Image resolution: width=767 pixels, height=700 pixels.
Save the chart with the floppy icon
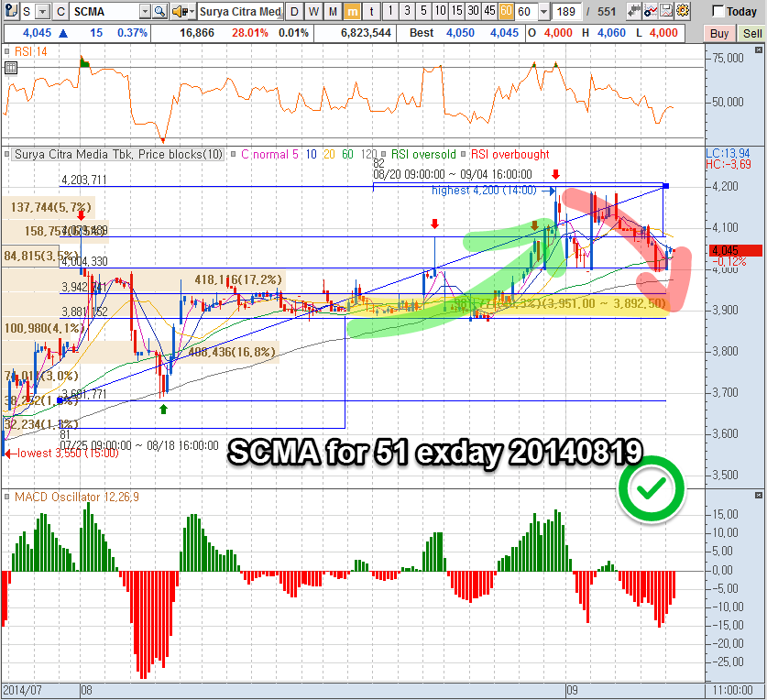666,11
